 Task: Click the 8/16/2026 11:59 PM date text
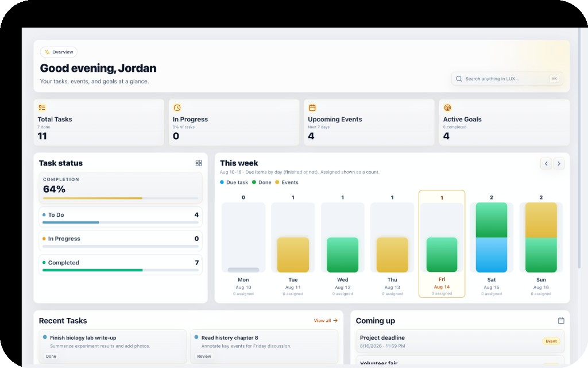(x=382, y=346)
